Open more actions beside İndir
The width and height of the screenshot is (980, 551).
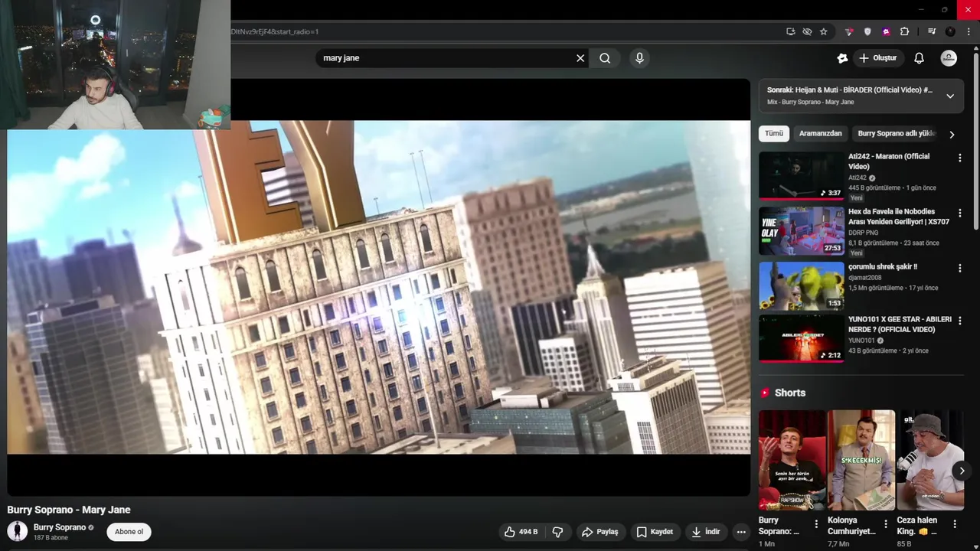(x=740, y=532)
